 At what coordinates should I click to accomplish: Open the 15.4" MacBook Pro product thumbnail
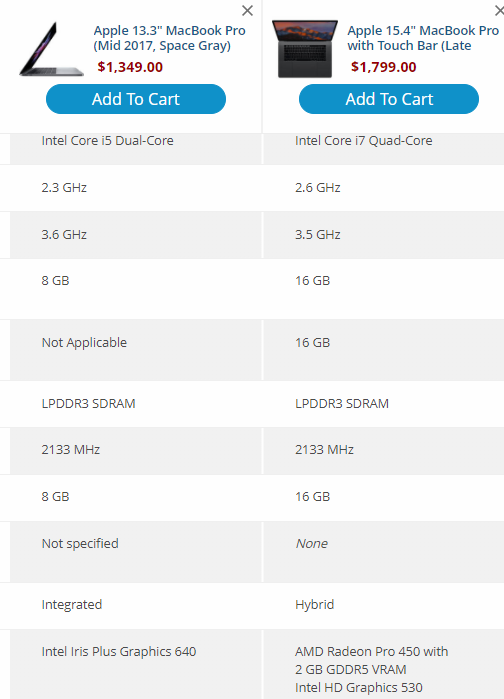pyautogui.click(x=305, y=49)
